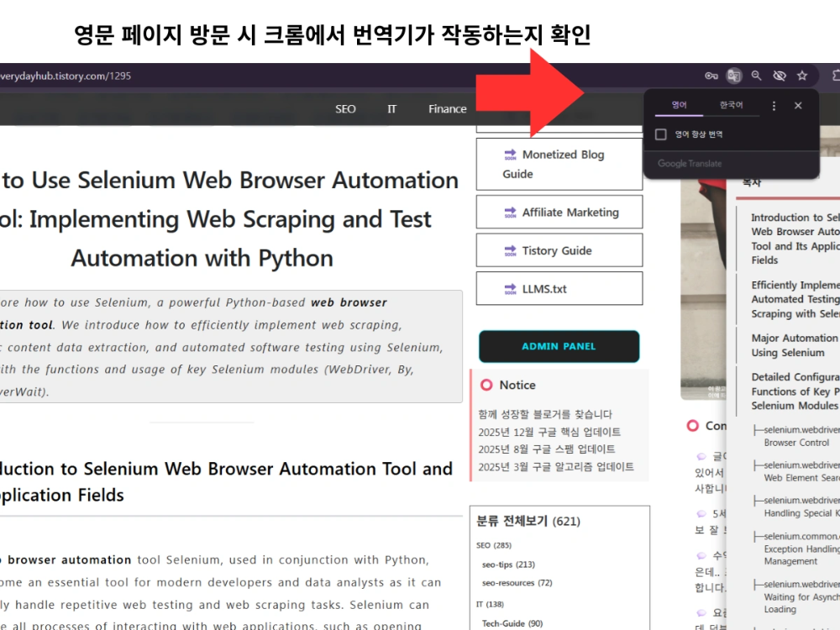840x630 pixels.
Task: Click the URL in the address bar
Action: click(66, 76)
